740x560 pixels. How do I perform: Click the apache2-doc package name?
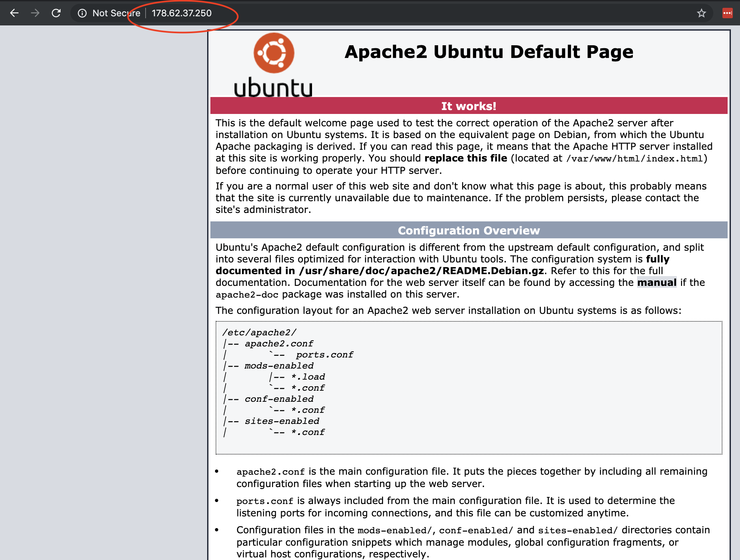[247, 295]
